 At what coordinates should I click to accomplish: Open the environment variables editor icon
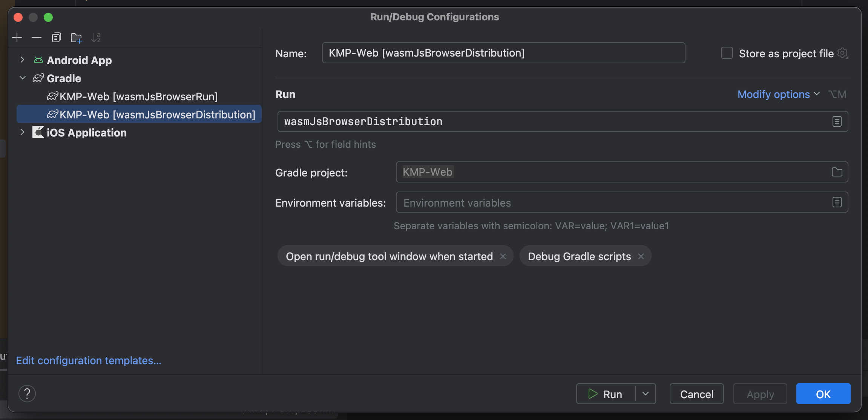point(837,202)
